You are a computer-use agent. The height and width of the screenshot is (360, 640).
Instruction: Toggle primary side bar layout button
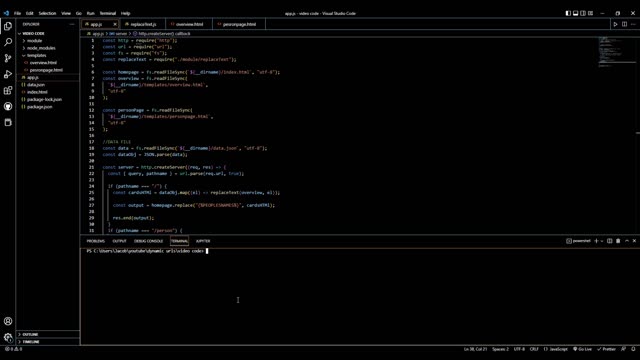[568, 13]
